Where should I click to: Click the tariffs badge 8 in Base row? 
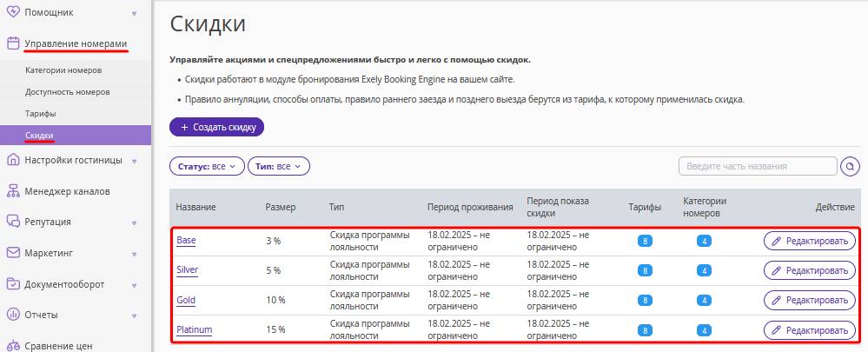pos(645,241)
